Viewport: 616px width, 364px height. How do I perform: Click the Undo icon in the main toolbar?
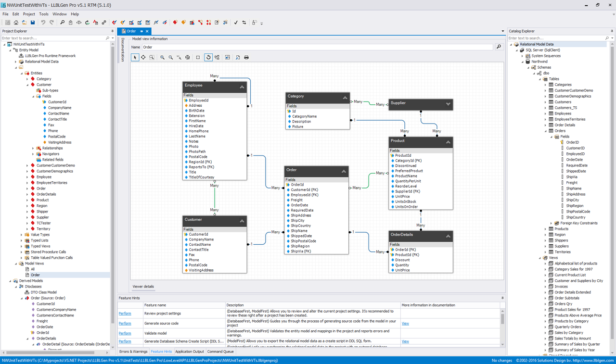click(x=43, y=22)
